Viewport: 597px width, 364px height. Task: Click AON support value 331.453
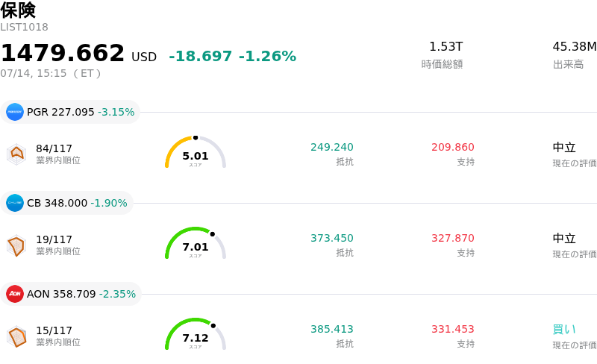tap(453, 329)
